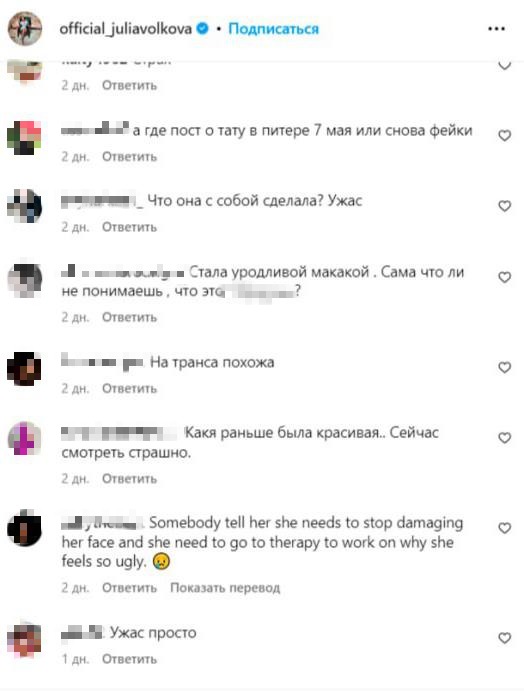Reply to the English therapy comment

pos(129,588)
